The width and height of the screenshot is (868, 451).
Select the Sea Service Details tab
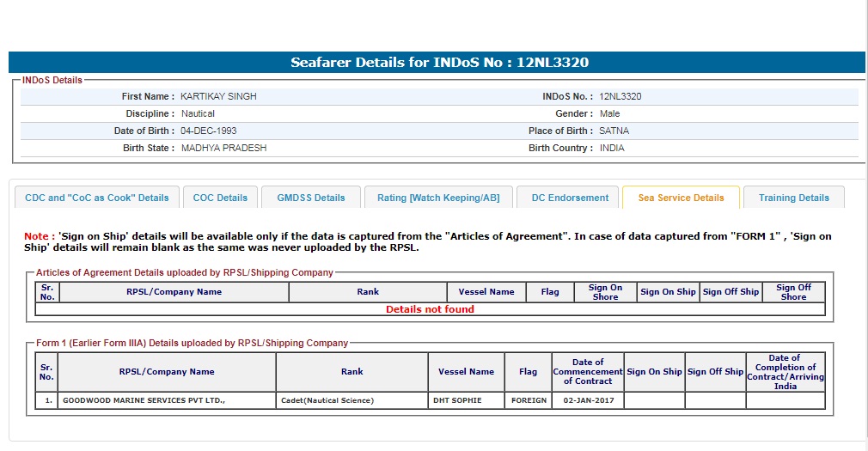pyautogui.click(x=681, y=198)
